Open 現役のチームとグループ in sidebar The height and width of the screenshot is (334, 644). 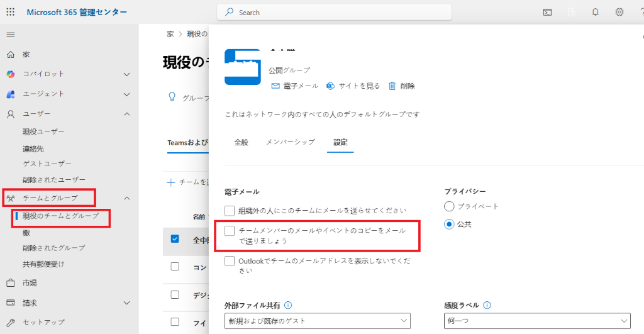[61, 216]
